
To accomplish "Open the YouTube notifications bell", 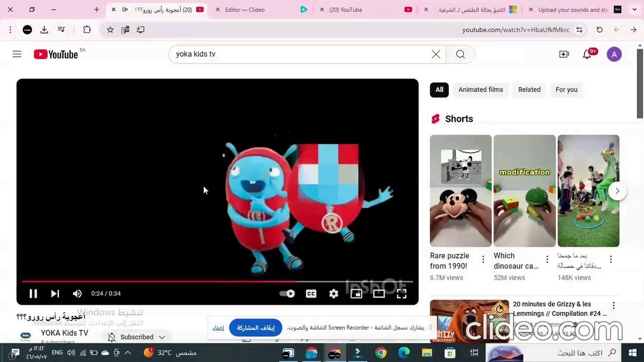I will tap(587, 54).
